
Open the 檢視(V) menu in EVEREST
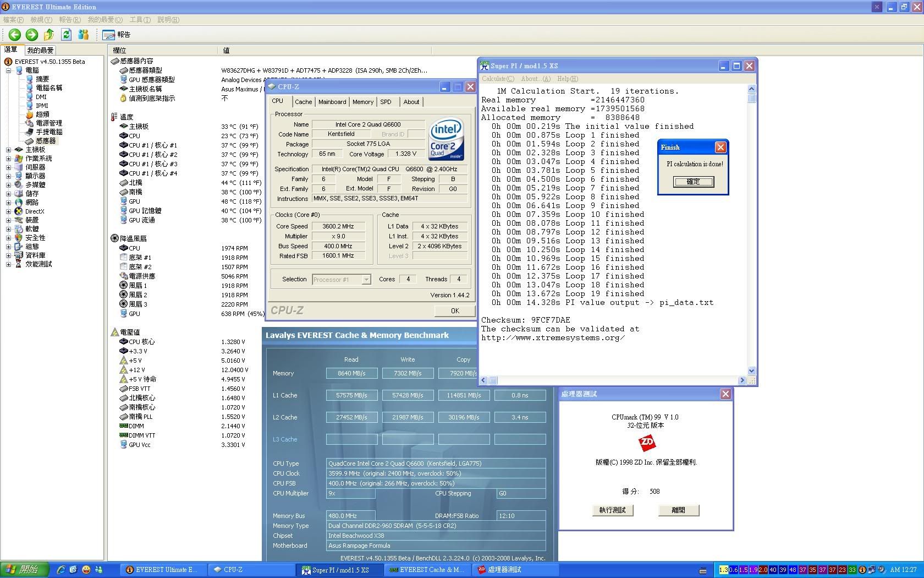click(x=40, y=20)
